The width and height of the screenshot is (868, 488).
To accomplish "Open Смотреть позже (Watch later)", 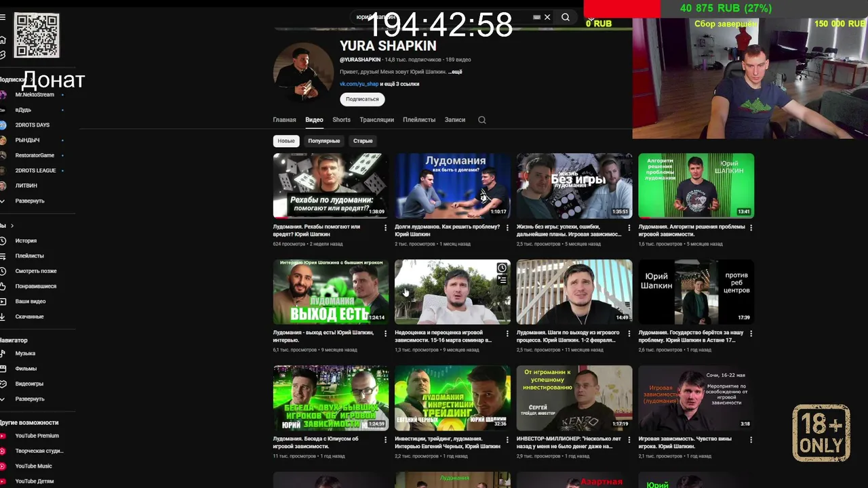I will click(x=36, y=271).
